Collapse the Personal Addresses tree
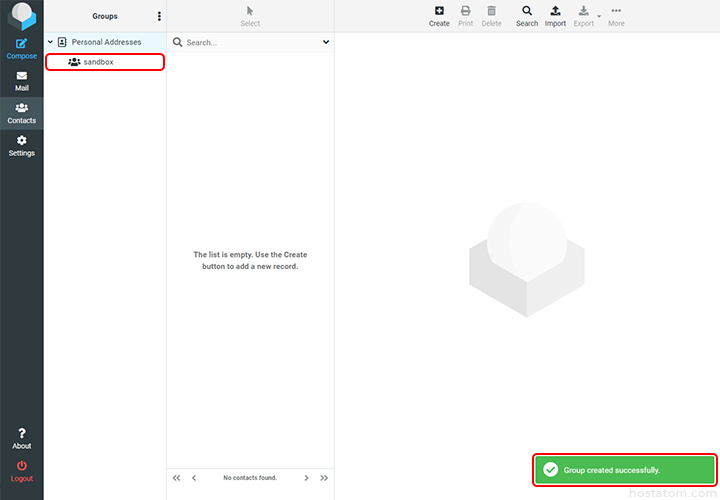The width and height of the screenshot is (720, 500). click(50, 42)
